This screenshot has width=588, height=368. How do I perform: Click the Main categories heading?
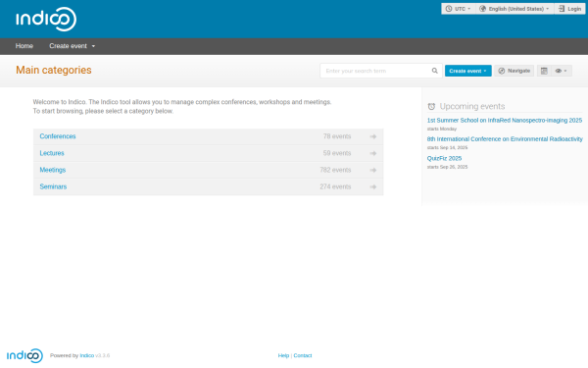point(54,70)
